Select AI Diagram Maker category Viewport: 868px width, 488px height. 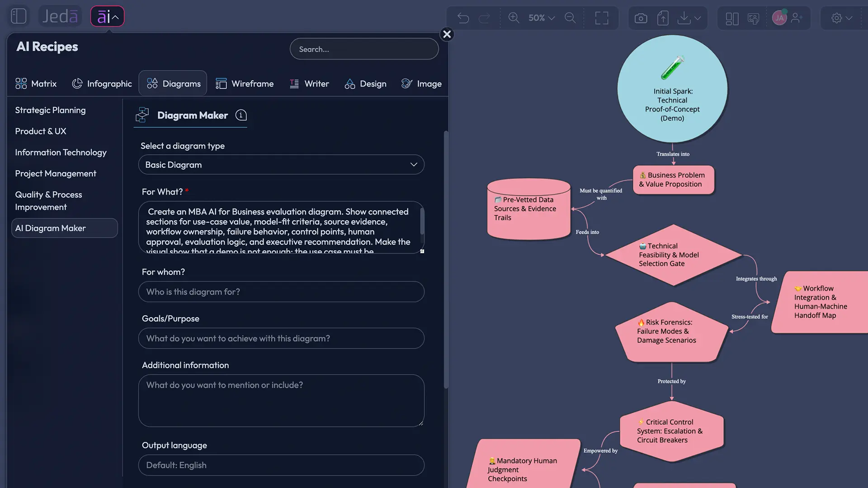(65, 228)
